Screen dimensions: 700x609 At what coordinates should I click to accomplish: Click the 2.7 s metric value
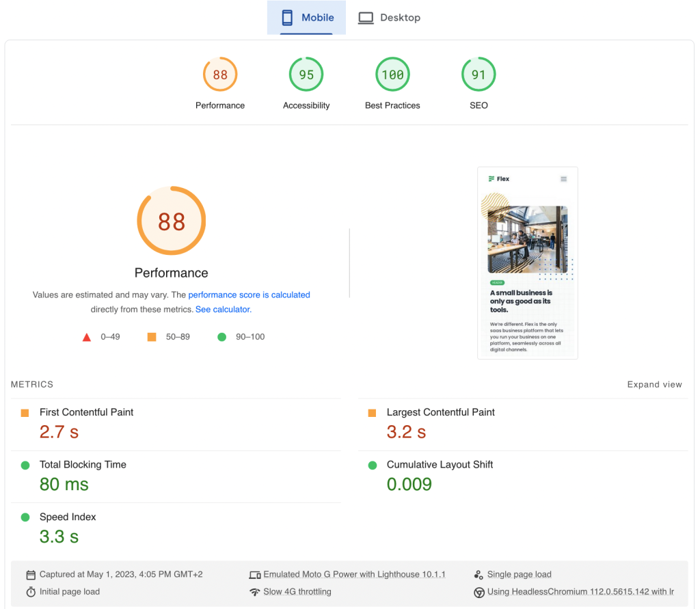59,432
